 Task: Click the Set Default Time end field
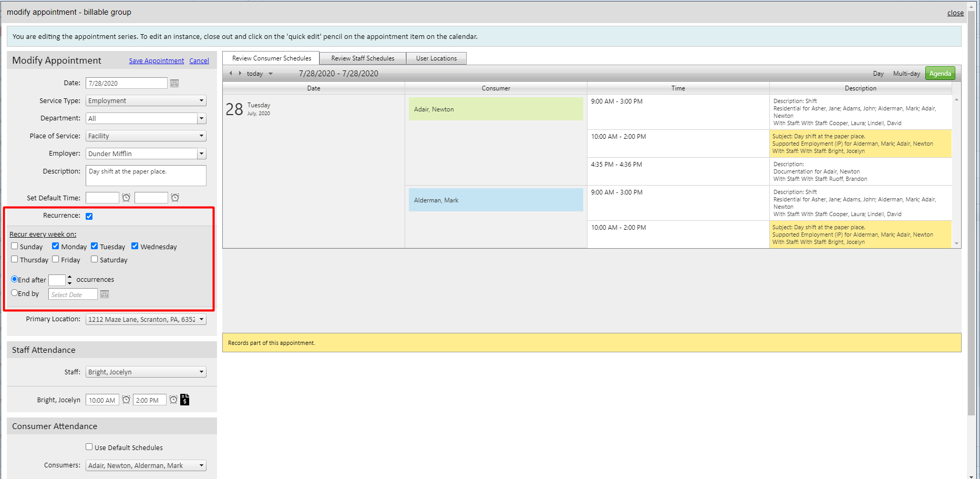pyautogui.click(x=151, y=198)
